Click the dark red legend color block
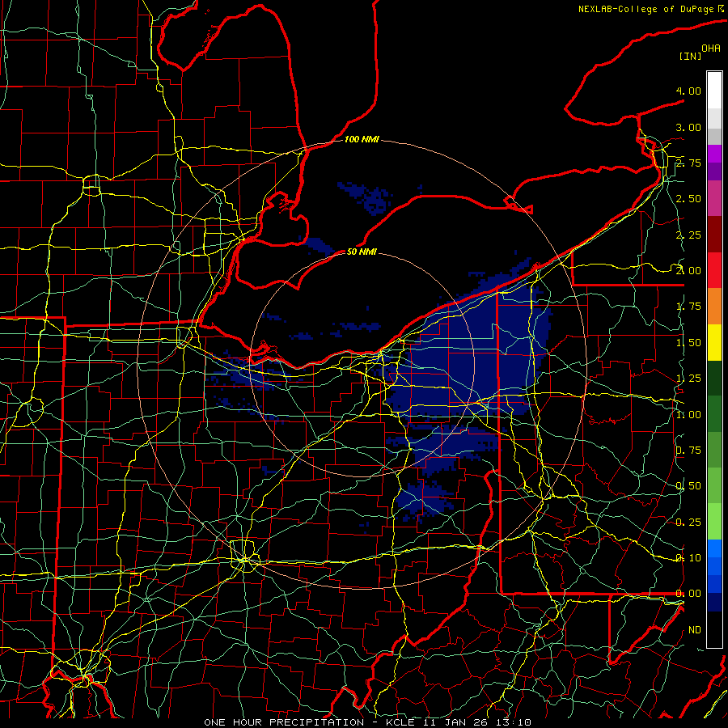This screenshot has height=728, width=728. pos(714,235)
